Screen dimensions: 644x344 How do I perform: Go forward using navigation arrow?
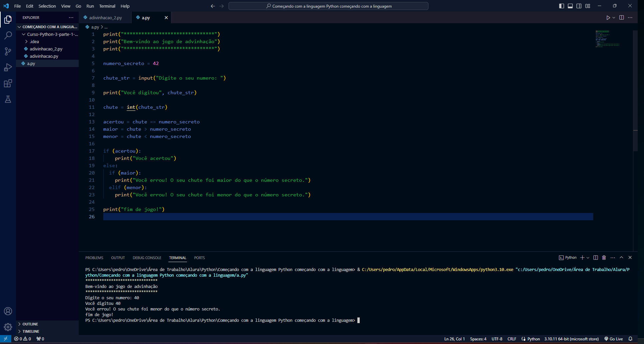222,6
